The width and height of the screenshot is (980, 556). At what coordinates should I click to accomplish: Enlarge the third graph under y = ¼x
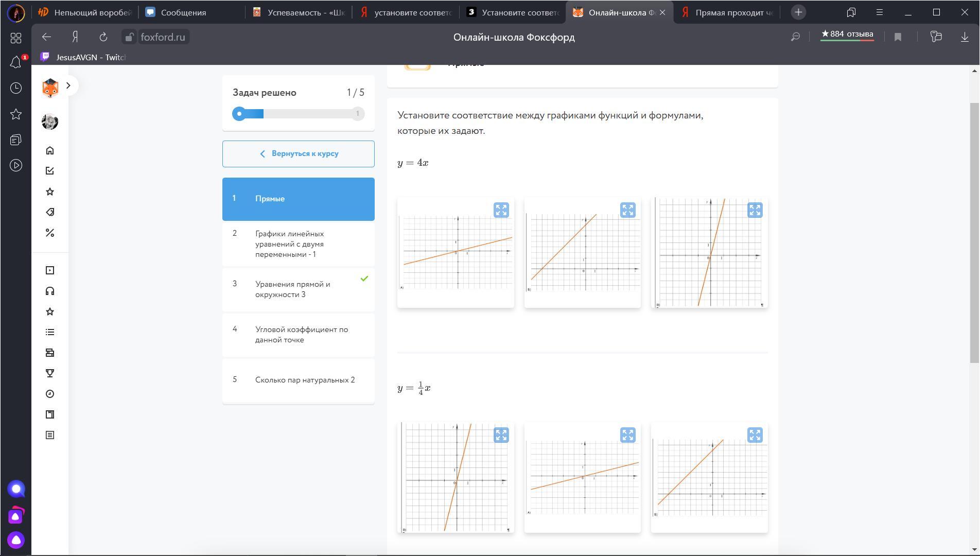[x=755, y=435]
